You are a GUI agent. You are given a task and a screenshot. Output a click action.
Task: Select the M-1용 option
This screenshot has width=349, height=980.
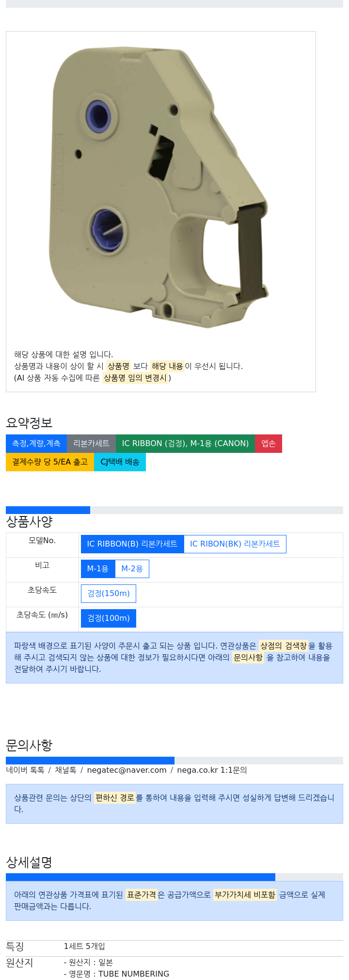click(98, 569)
